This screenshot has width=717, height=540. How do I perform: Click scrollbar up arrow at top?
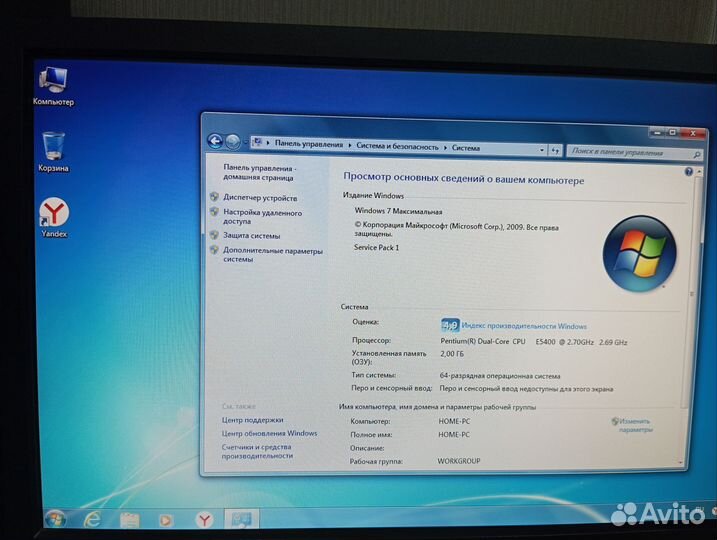click(x=699, y=172)
